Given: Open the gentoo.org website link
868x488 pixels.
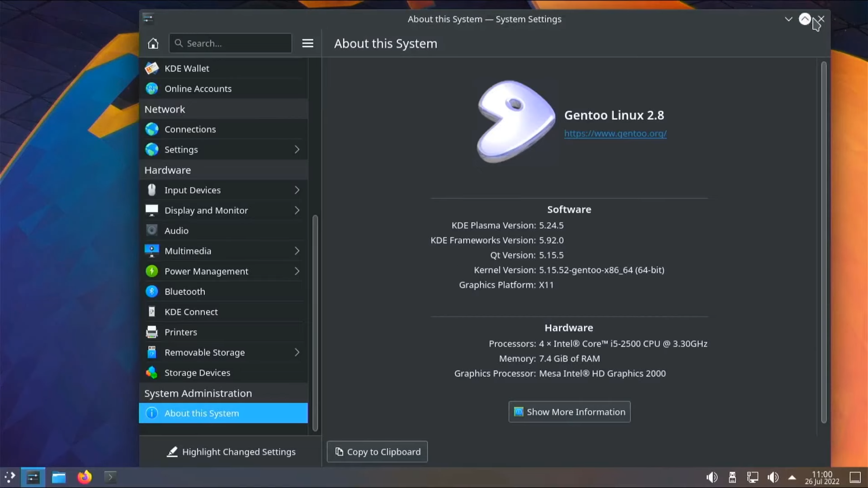Looking at the screenshot, I should 615,133.
